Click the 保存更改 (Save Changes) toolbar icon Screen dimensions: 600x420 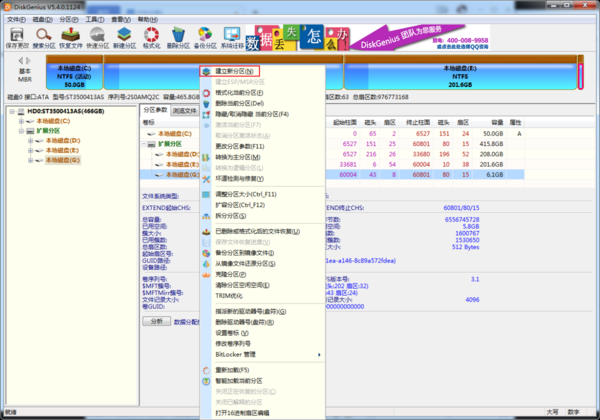click(18, 38)
